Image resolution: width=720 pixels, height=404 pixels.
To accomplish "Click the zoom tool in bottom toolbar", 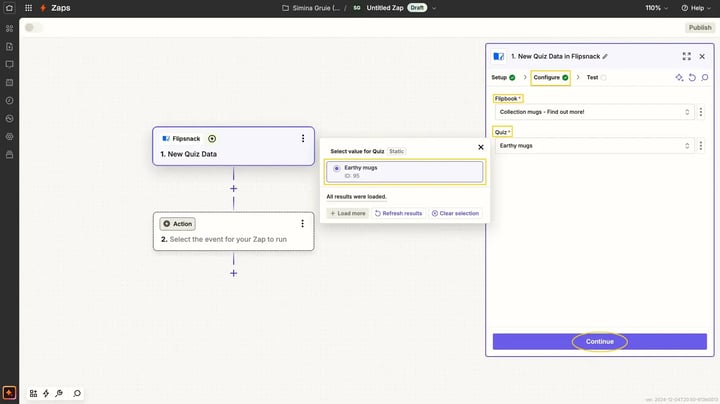I will pyautogui.click(x=59, y=393).
